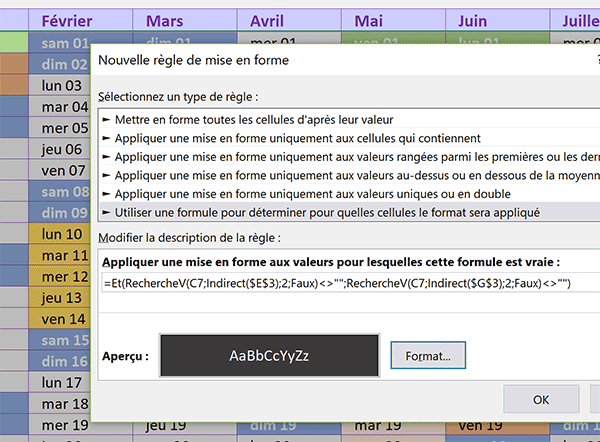
Task: Select cell 'jeu 06' in Février
Action: (x=60, y=149)
